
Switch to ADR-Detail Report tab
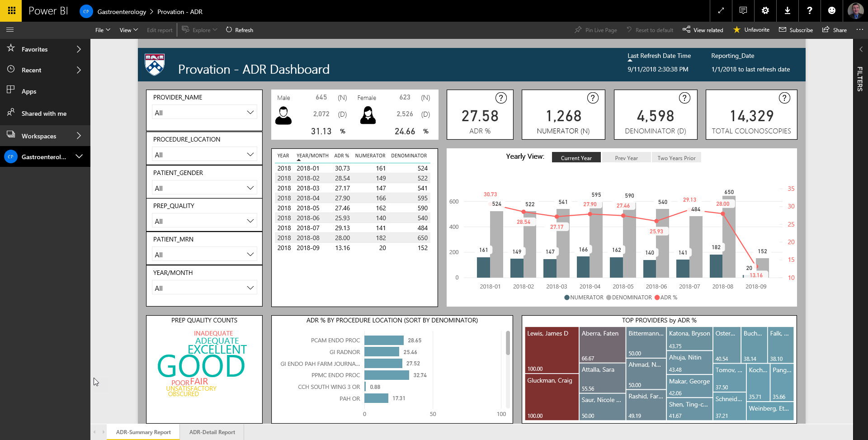pyautogui.click(x=212, y=432)
